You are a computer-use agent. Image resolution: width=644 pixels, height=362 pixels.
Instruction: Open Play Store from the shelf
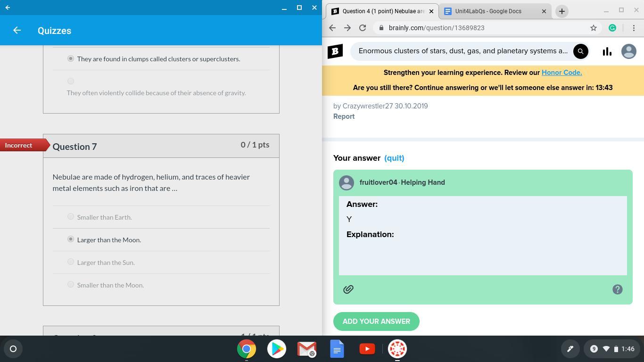pos(277,349)
